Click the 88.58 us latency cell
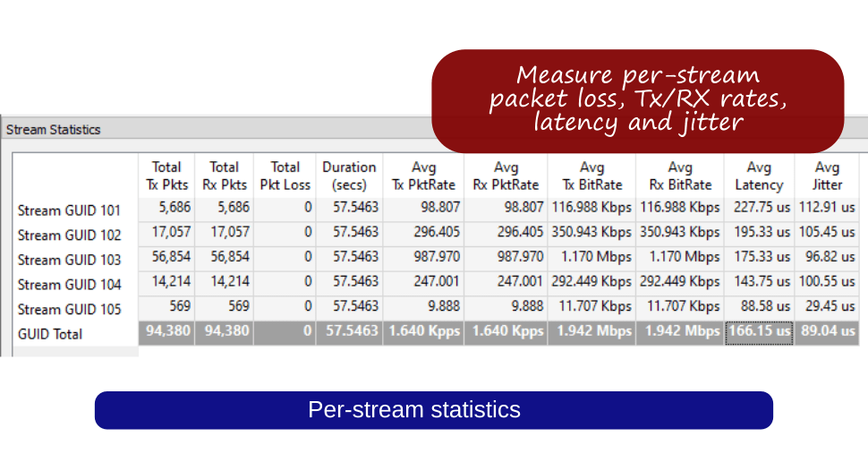The image size is (868, 471). click(759, 308)
